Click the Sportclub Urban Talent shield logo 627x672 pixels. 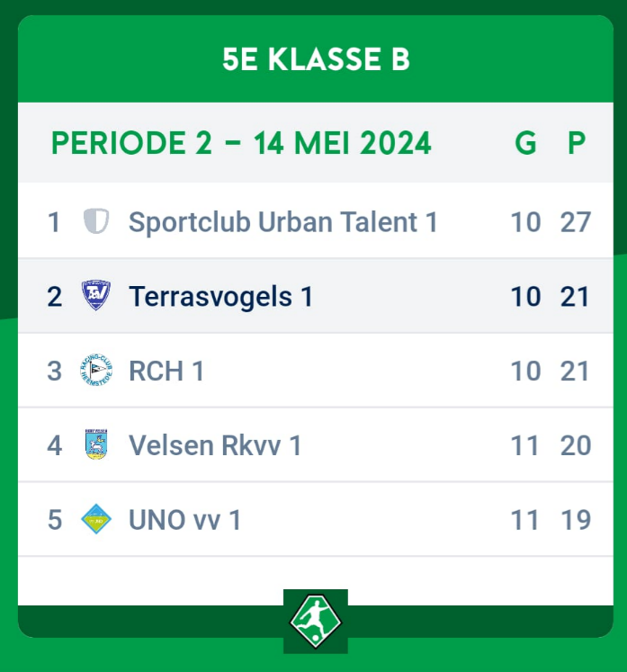tap(96, 221)
